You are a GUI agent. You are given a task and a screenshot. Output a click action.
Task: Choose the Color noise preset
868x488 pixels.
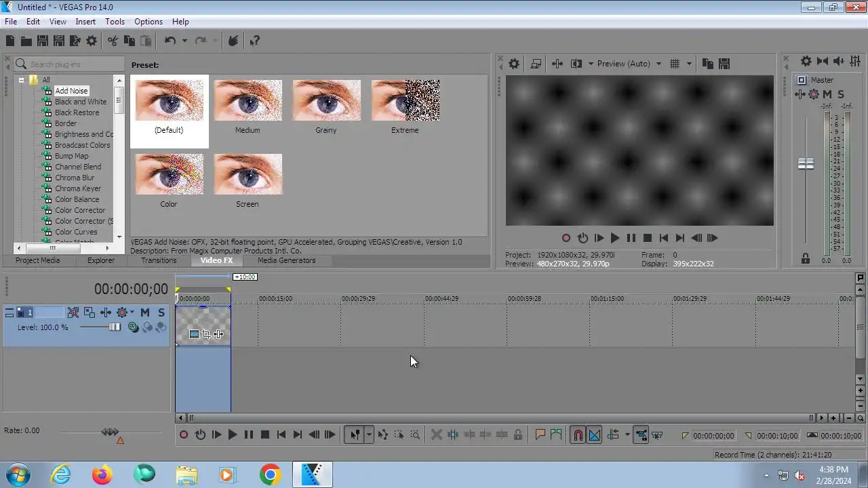pyautogui.click(x=169, y=182)
